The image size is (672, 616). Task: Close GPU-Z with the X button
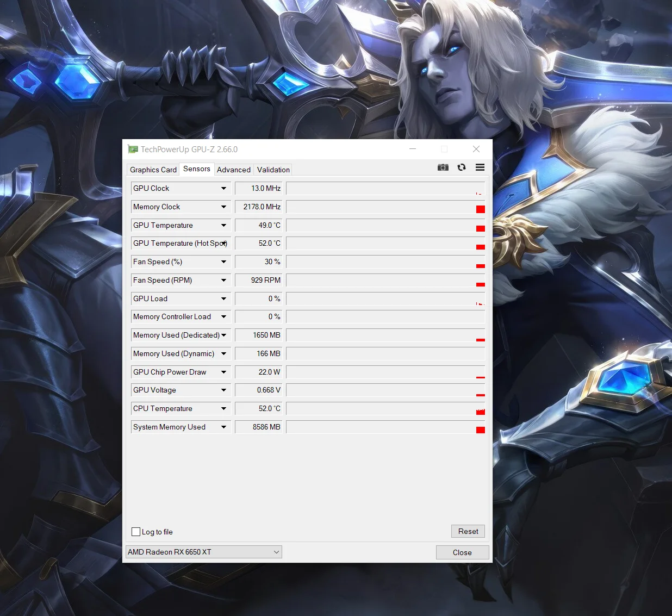(476, 149)
